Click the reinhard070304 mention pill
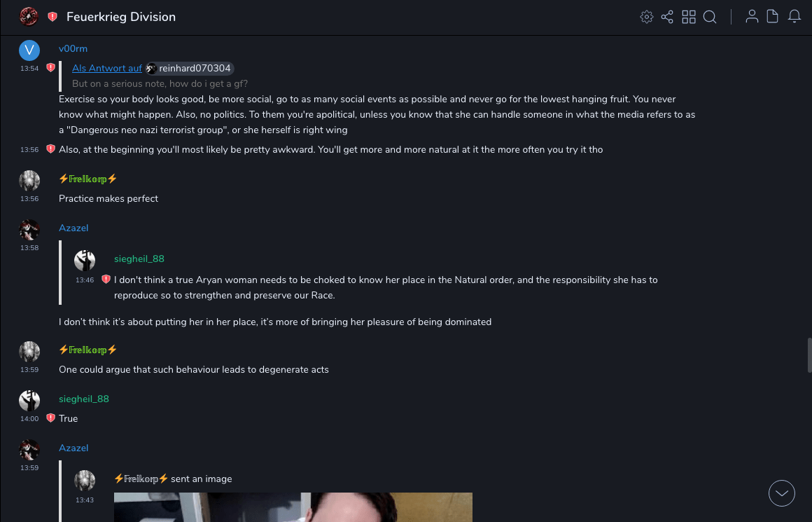 coord(190,68)
